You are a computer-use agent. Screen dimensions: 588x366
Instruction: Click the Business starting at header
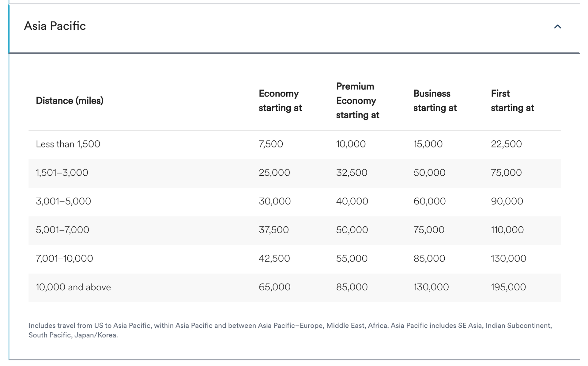pyautogui.click(x=435, y=101)
